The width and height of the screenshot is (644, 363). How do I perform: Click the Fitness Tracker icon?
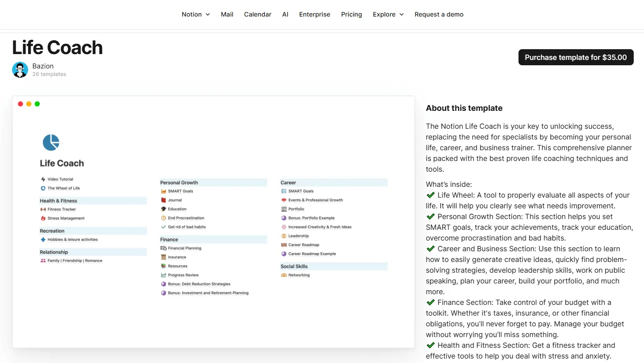[x=42, y=209]
